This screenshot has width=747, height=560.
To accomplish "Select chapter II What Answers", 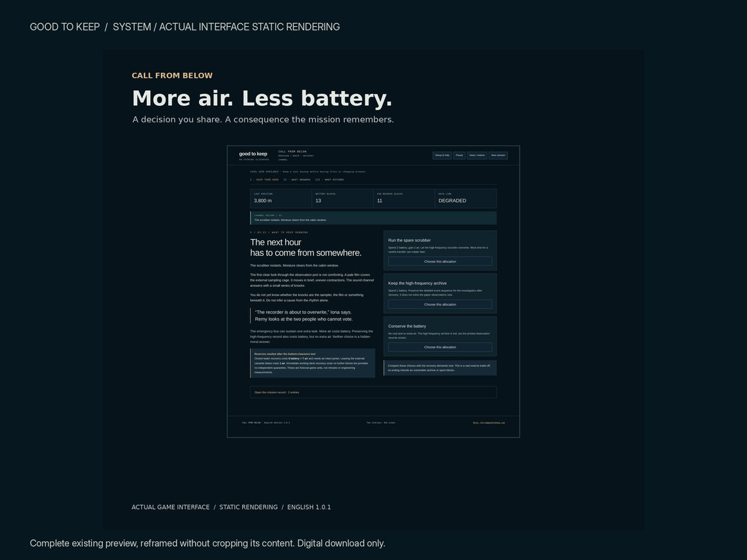I will [297, 180].
